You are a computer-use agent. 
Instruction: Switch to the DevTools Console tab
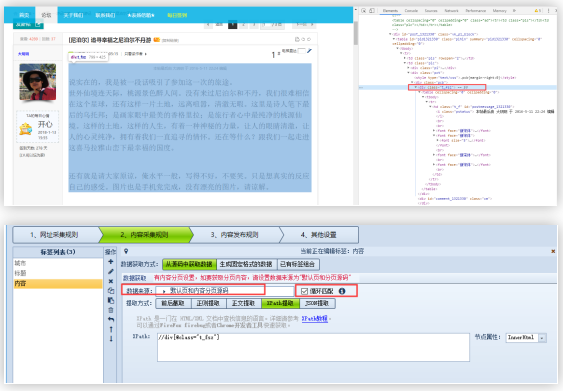pyautogui.click(x=411, y=11)
